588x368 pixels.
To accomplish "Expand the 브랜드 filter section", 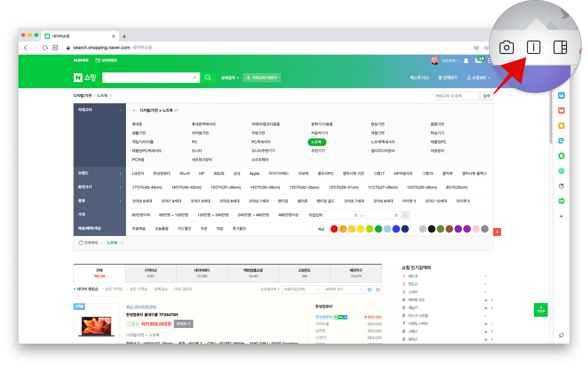I will [x=120, y=173].
